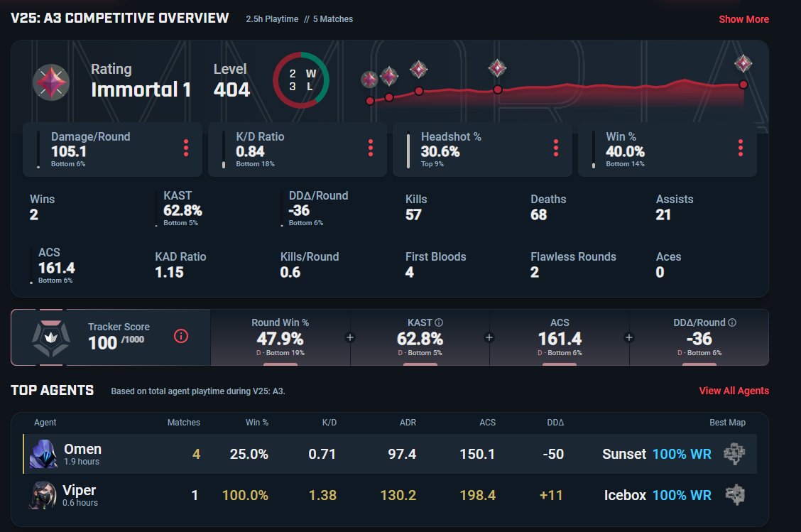Click ACS 161.4 tracker score tile
Viewport: 801px width, 532px height.
click(560, 337)
